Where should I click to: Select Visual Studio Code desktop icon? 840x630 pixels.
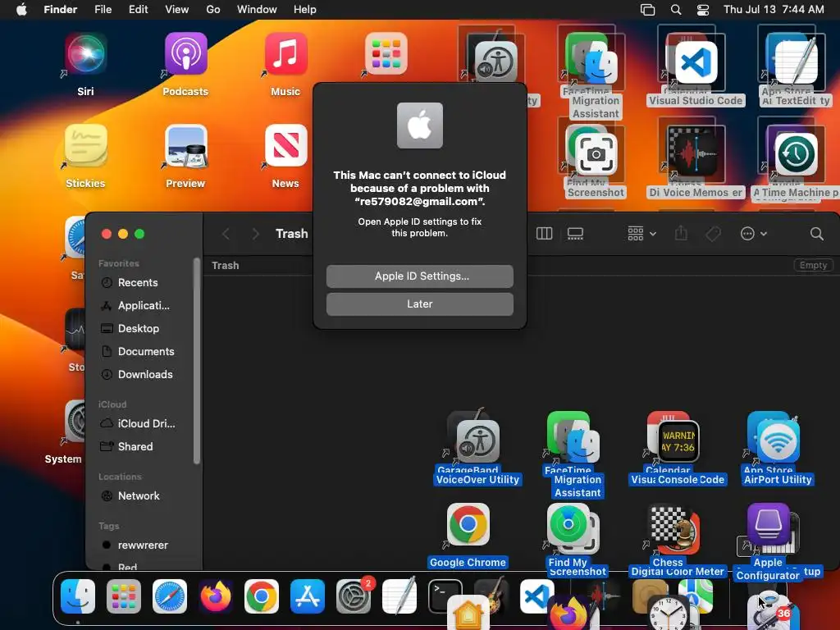click(x=696, y=62)
